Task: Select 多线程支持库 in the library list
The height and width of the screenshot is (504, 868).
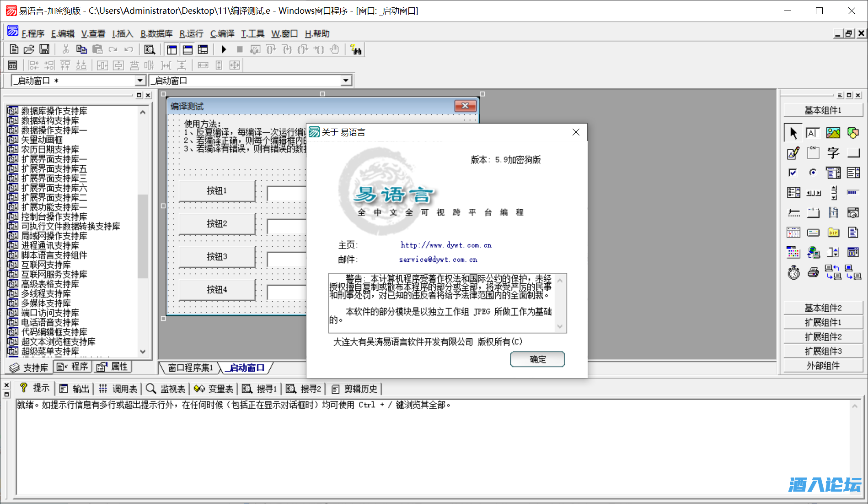Action: pos(46,293)
